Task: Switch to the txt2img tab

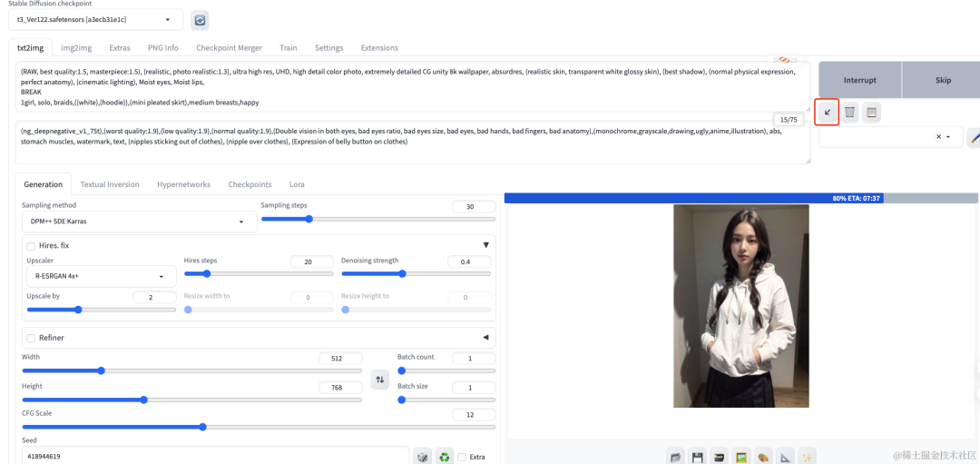Action: 29,47
